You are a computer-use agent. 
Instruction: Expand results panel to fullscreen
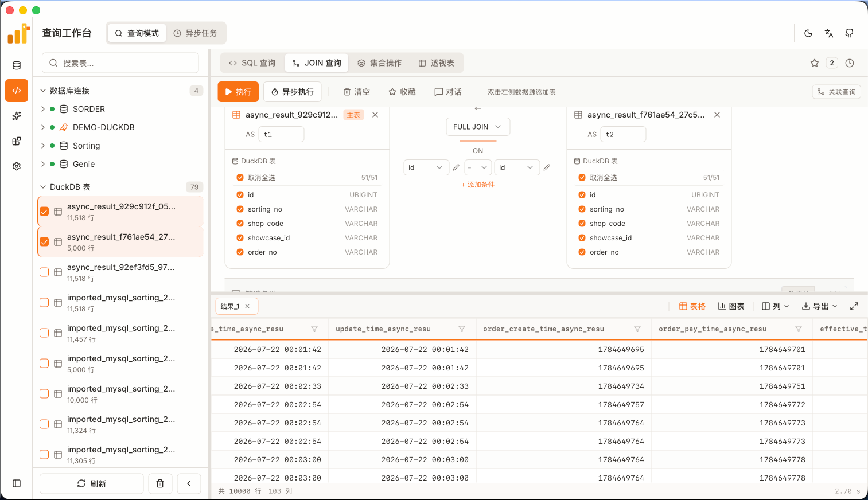(x=854, y=306)
